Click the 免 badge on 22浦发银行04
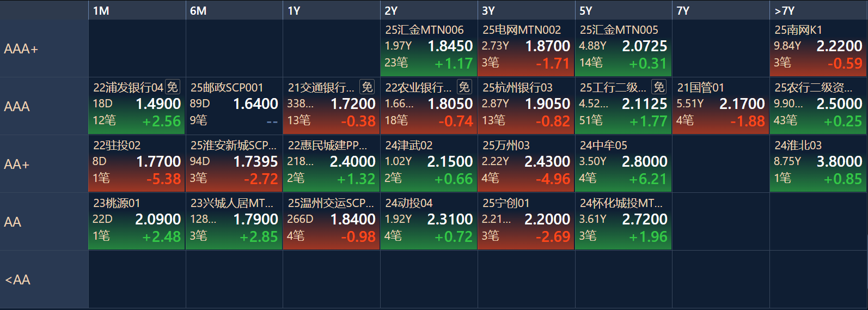The image size is (868, 310). pos(173,87)
